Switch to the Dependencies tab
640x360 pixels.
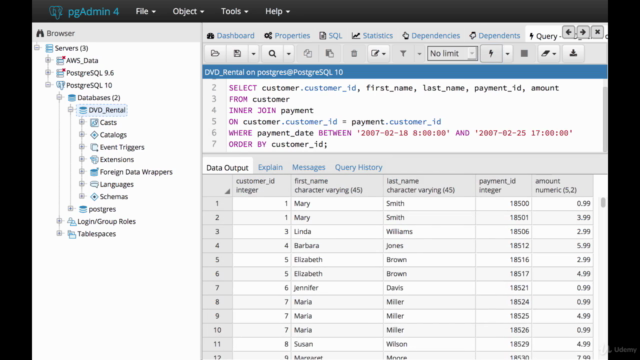(431, 36)
